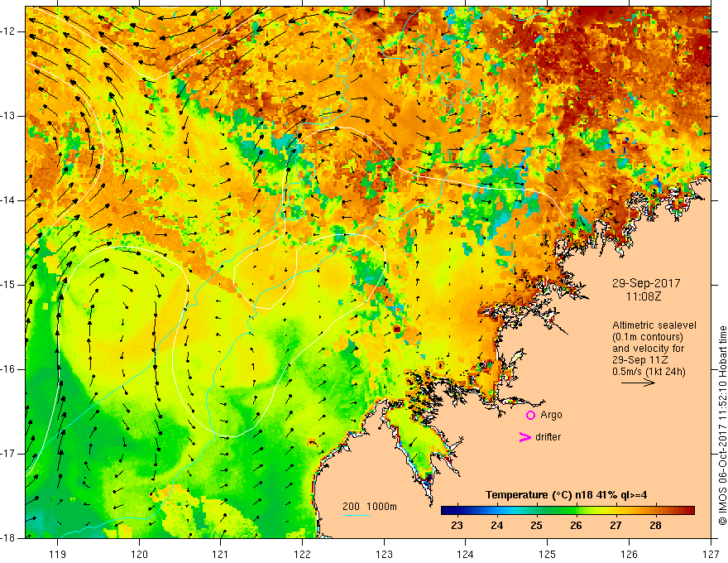
Task: Click temperature scale label 23
Action: (457, 526)
